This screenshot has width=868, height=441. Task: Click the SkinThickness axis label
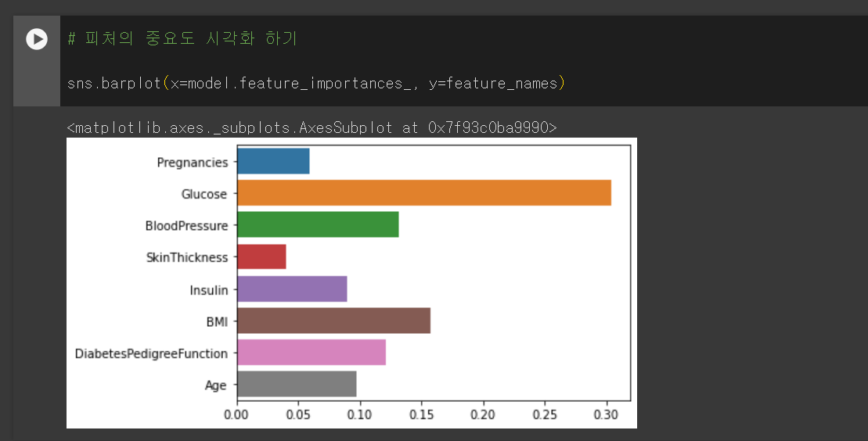click(187, 258)
